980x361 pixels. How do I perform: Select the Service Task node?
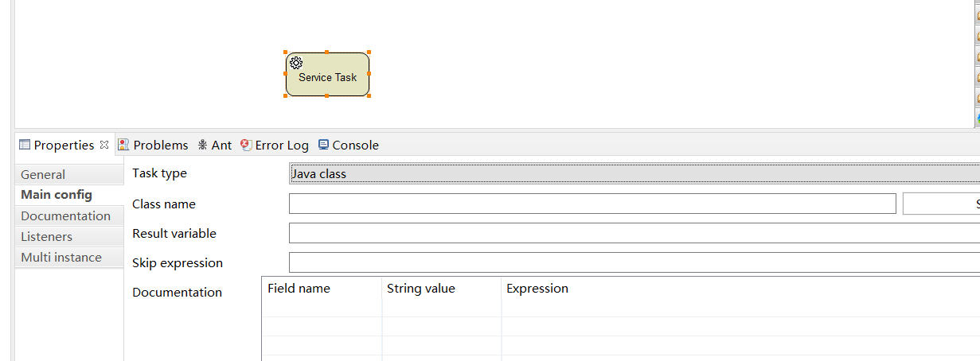(327, 78)
